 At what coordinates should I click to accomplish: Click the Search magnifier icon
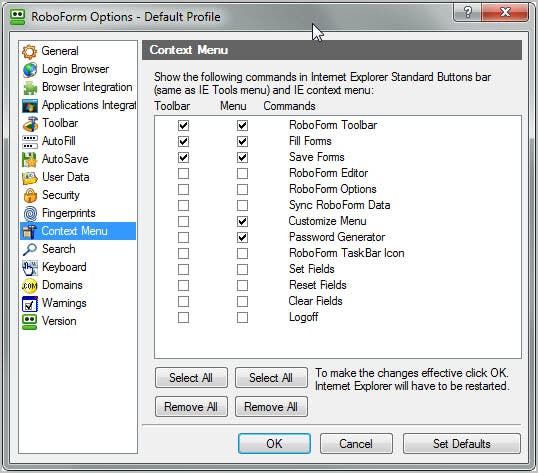[x=30, y=249]
